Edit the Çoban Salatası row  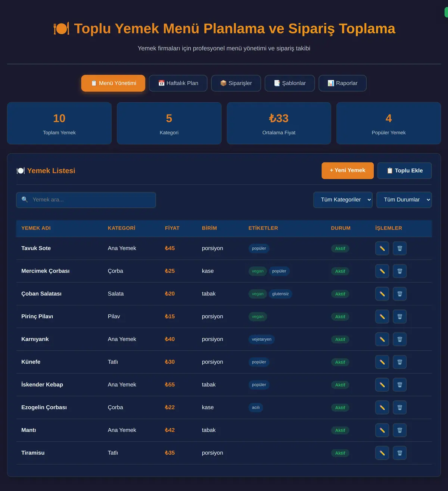382,294
